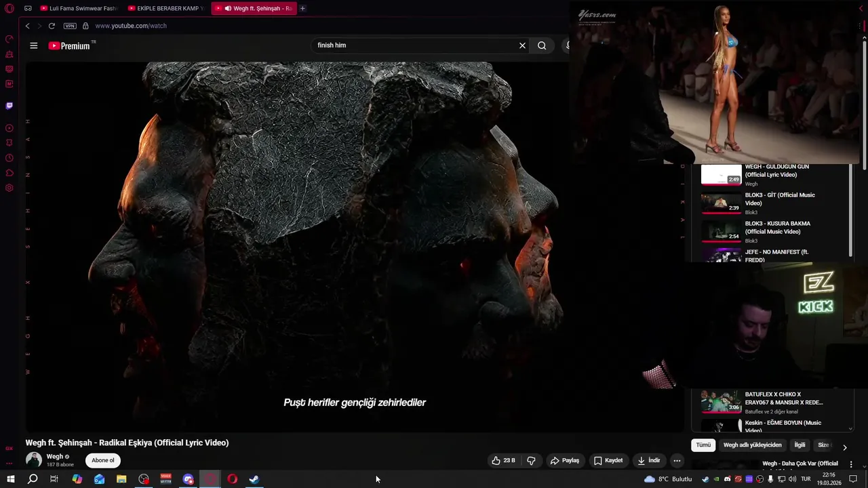Select the İlgili filter chip
The image size is (868, 488).
click(800, 445)
